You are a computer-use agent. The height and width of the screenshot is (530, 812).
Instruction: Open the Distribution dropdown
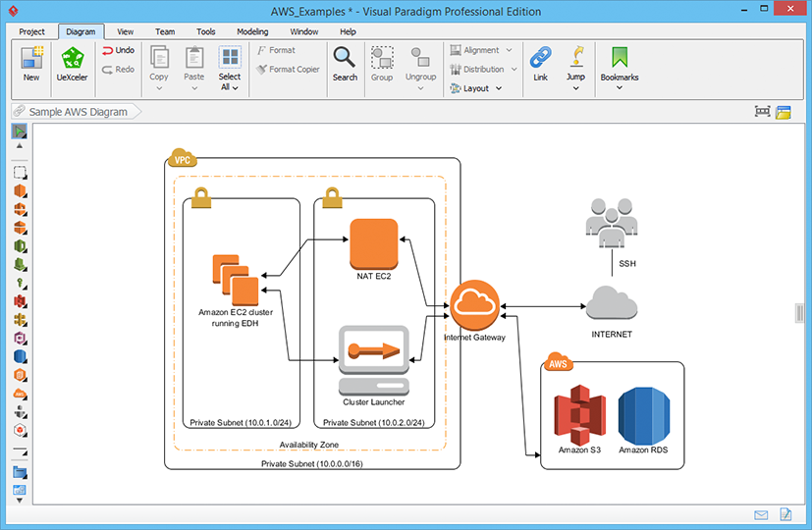coord(483,70)
